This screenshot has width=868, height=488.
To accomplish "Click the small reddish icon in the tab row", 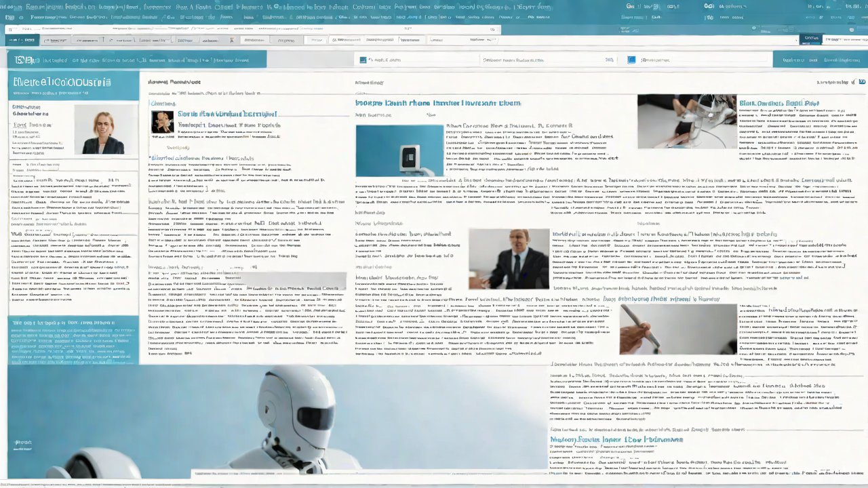I will click(231, 40).
